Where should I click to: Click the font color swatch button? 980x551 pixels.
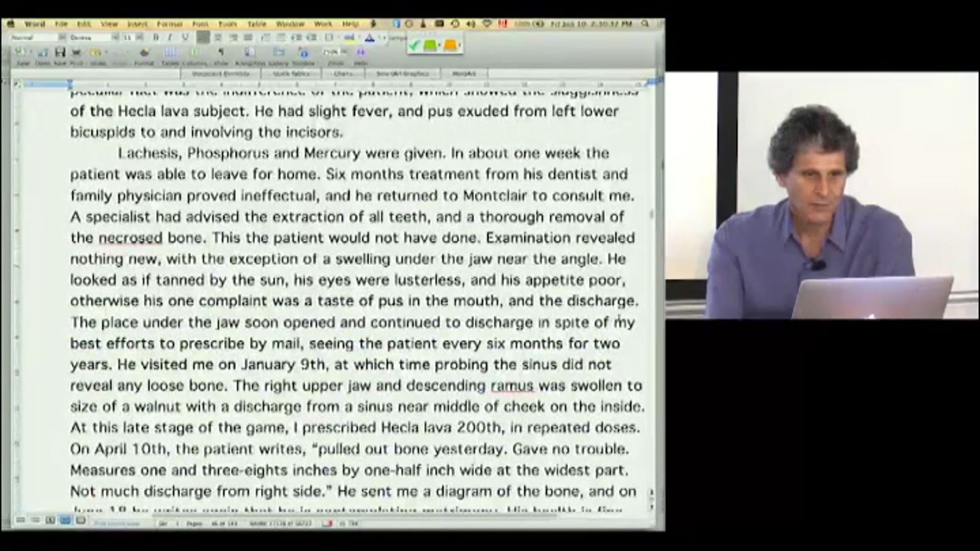tap(370, 37)
